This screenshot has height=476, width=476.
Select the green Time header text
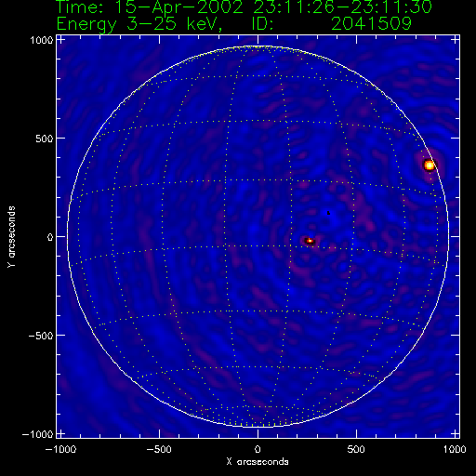(244, 7)
